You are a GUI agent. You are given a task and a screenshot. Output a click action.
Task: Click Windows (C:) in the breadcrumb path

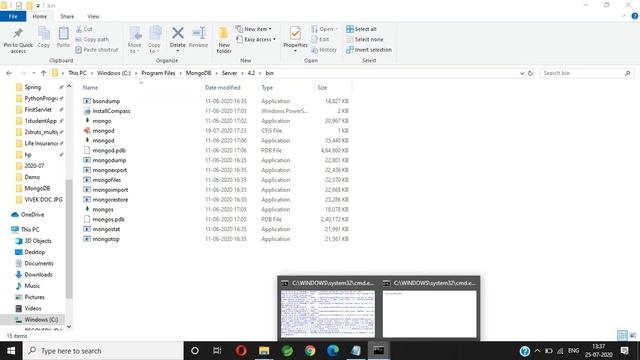tap(114, 73)
